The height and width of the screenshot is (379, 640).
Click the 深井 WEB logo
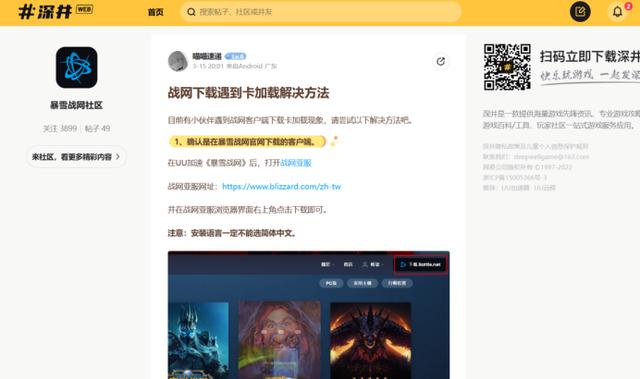coord(56,11)
